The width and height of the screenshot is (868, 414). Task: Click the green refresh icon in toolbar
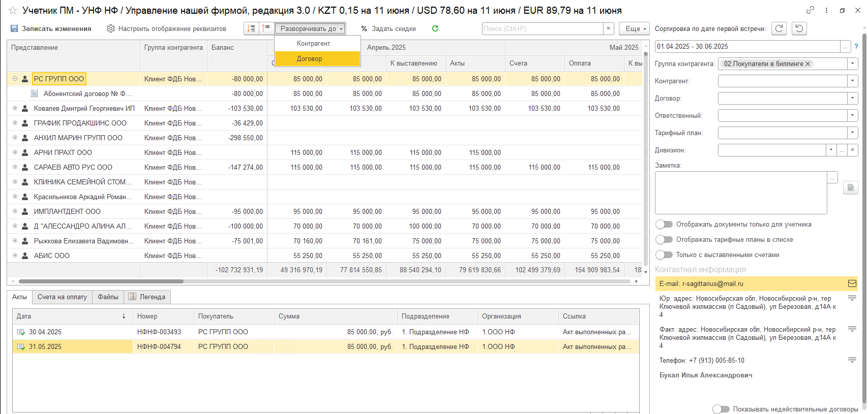pyautogui.click(x=435, y=28)
